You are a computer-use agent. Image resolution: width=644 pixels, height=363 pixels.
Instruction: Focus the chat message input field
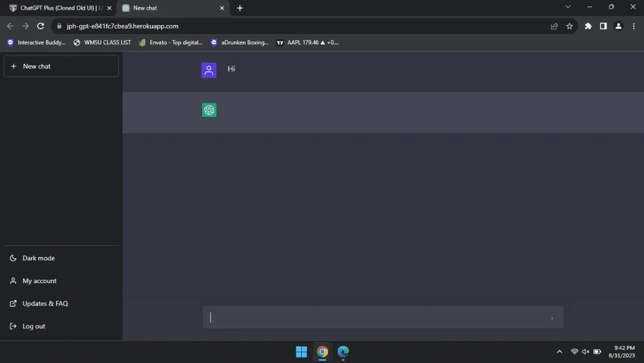pos(383,317)
